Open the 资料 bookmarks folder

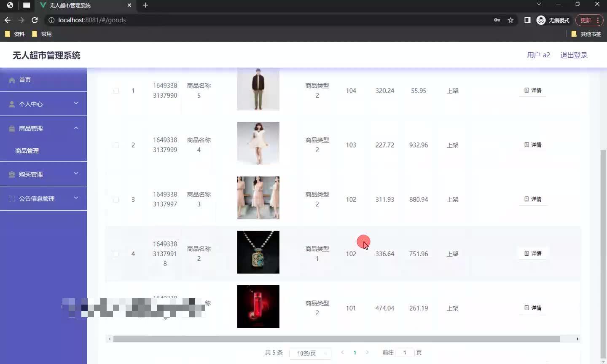(x=15, y=34)
